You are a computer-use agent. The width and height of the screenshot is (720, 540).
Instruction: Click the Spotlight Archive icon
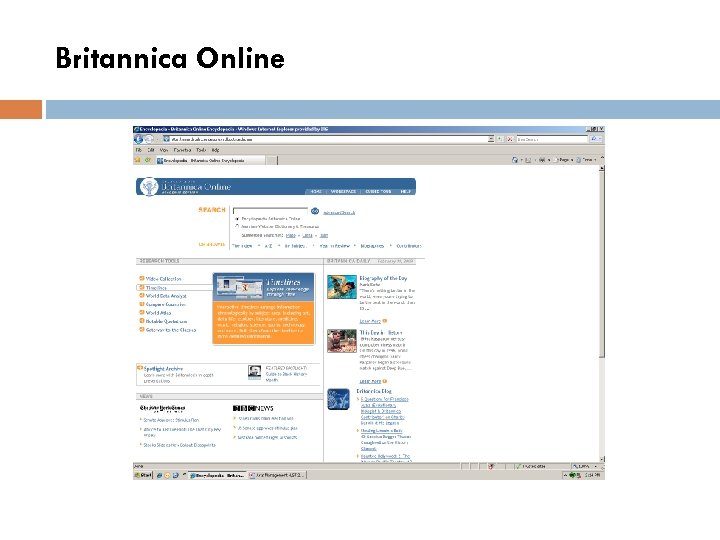140,368
